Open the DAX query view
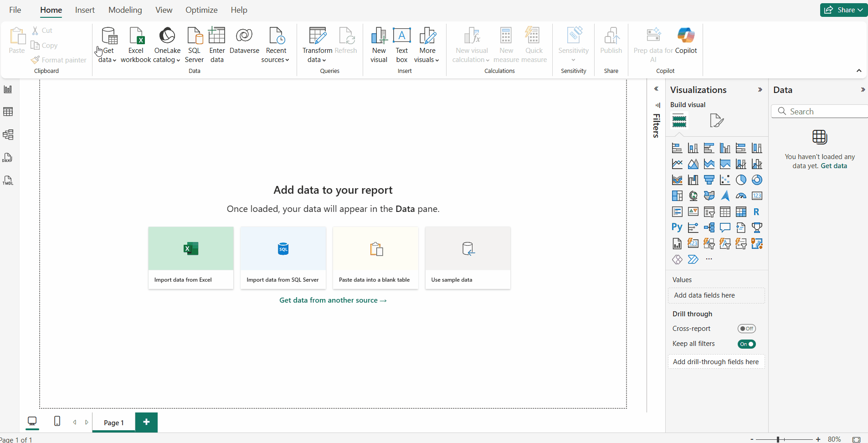 (x=8, y=157)
